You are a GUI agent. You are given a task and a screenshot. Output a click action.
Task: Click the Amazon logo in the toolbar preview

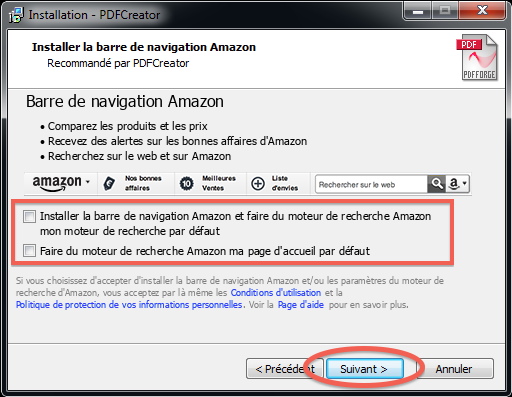pos(57,183)
